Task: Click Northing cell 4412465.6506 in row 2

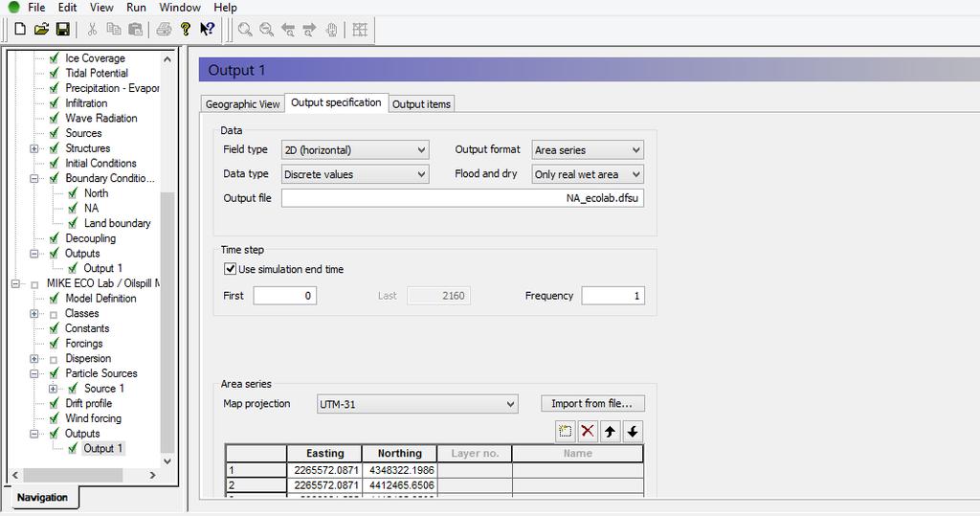Action: (399, 485)
